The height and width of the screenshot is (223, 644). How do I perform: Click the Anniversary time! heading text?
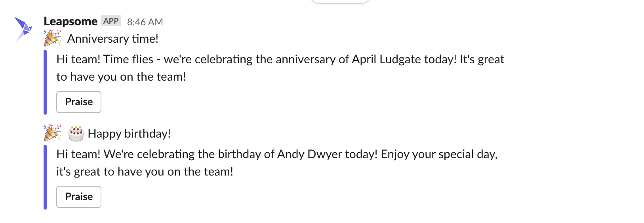(x=113, y=39)
